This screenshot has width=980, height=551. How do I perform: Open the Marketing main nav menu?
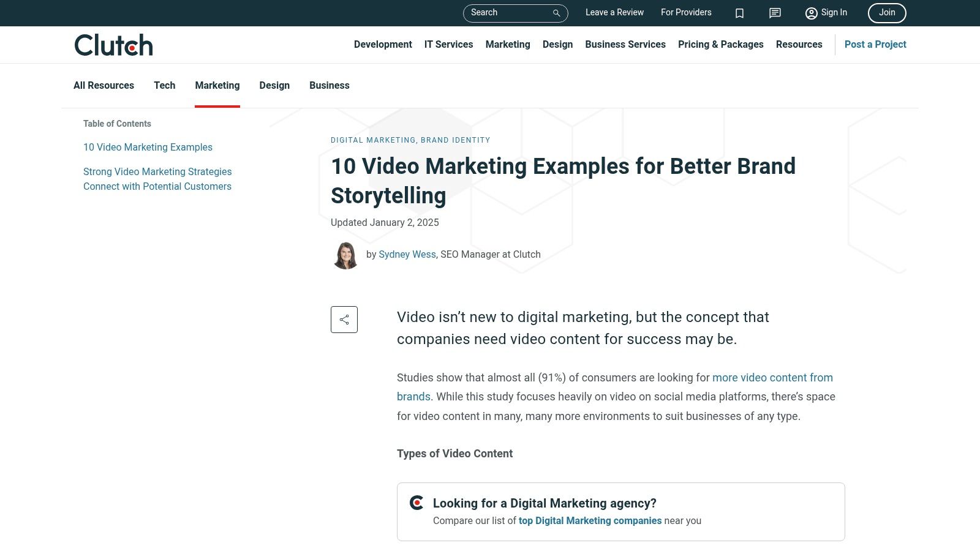508,44
